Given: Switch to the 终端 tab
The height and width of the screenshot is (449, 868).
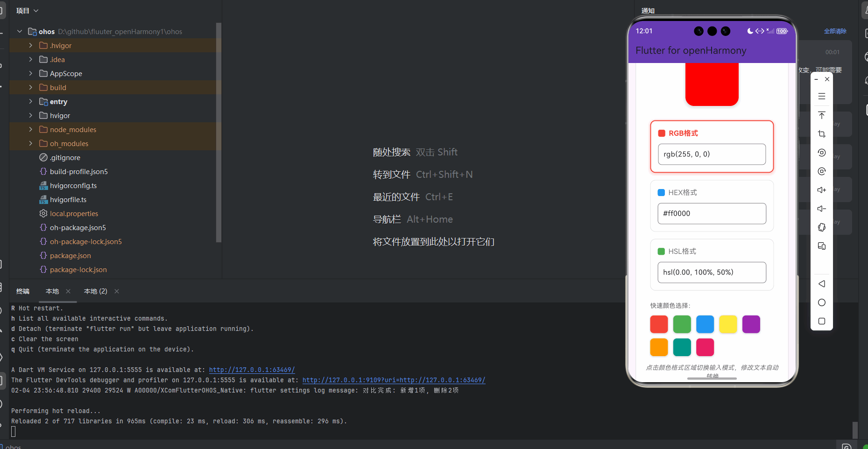Looking at the screenshot, I should coord(23,291).
